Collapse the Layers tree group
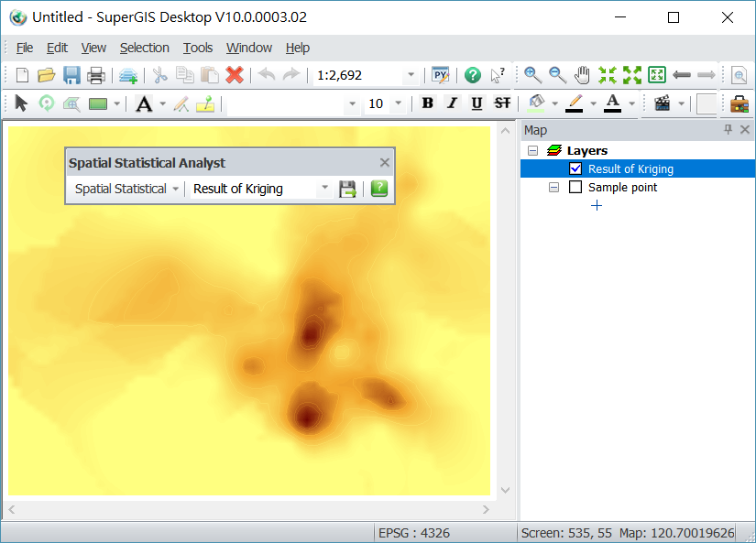This screenshot has height=543, width=756. pyautogui.click(x=532, y=151)
